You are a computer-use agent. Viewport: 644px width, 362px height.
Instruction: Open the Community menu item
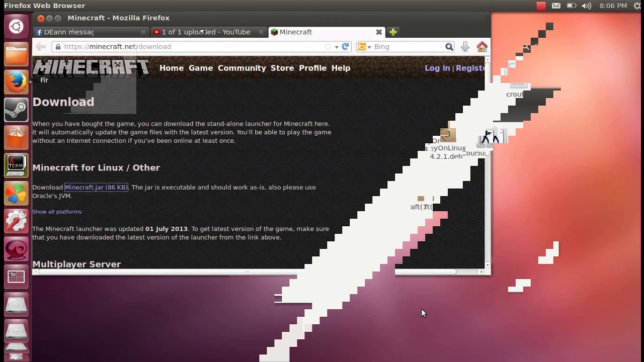242,68
